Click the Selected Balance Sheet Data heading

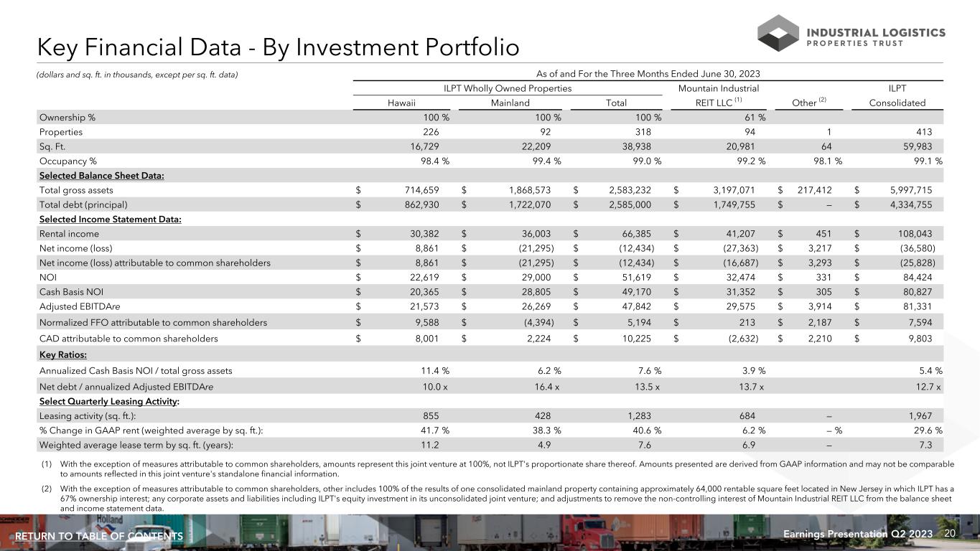coord(101,176)
